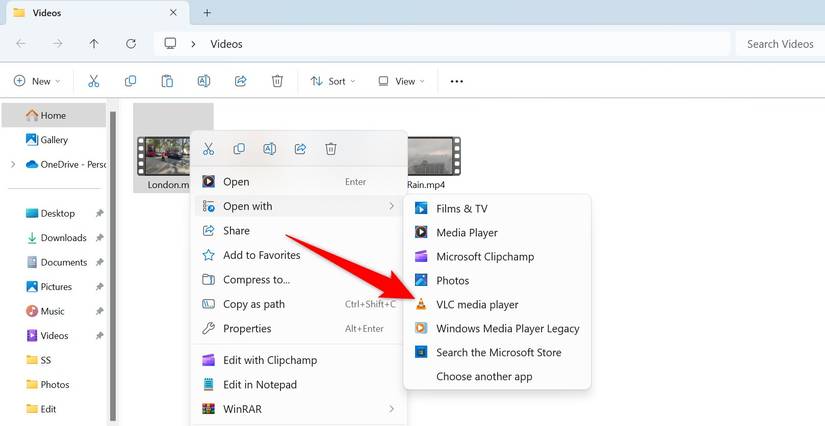Click the Rename icon in the context menu
This screenshot has height=426, width=825.
pyautogui.click(x=269, y=149)
